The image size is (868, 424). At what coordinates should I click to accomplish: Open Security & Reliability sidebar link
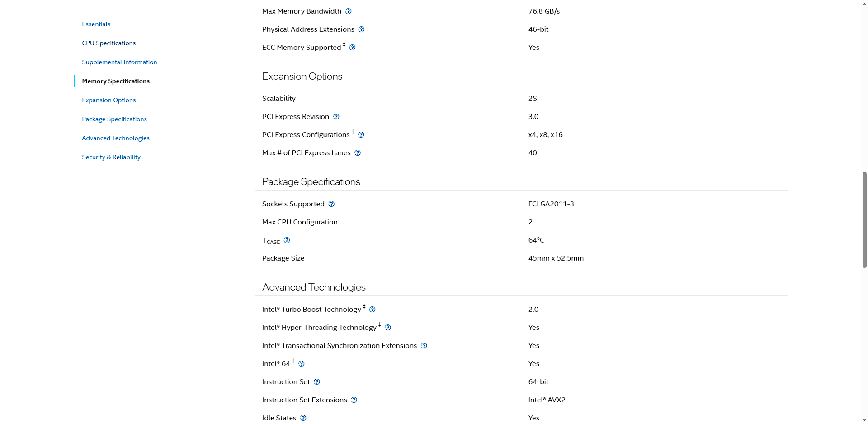pyautogui.click(x=111, y=157)
